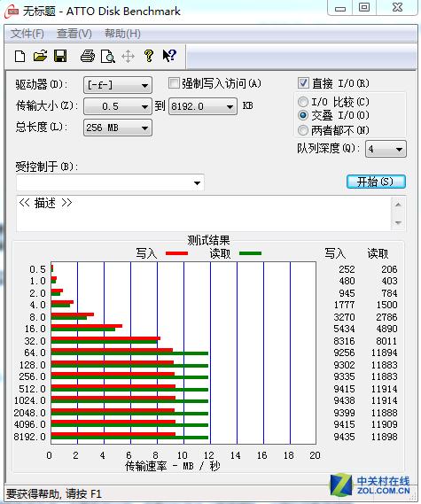Enable the 强制写入访问 checkbox
421x504 pixels.
pyautogui.click(x=174, y=83)
